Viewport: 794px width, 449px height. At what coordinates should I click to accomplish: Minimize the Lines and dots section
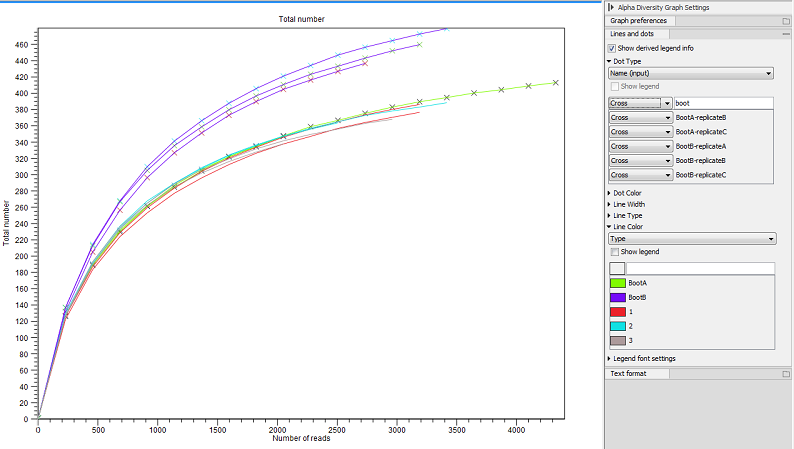(x=786, y=34)
